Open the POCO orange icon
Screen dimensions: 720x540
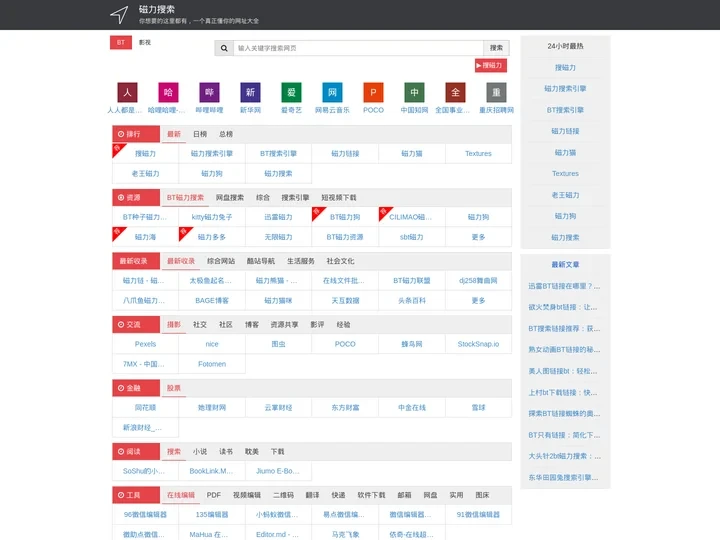[373, 92]
